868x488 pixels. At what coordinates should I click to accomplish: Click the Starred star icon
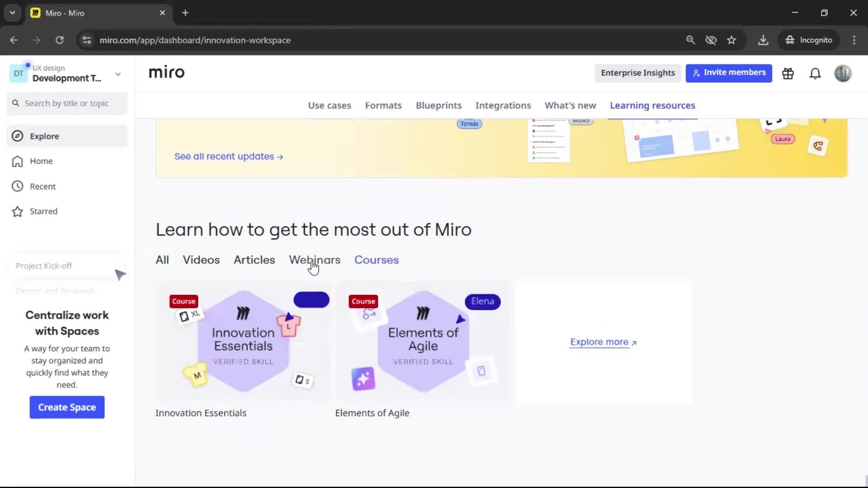(x=17, y=211)
